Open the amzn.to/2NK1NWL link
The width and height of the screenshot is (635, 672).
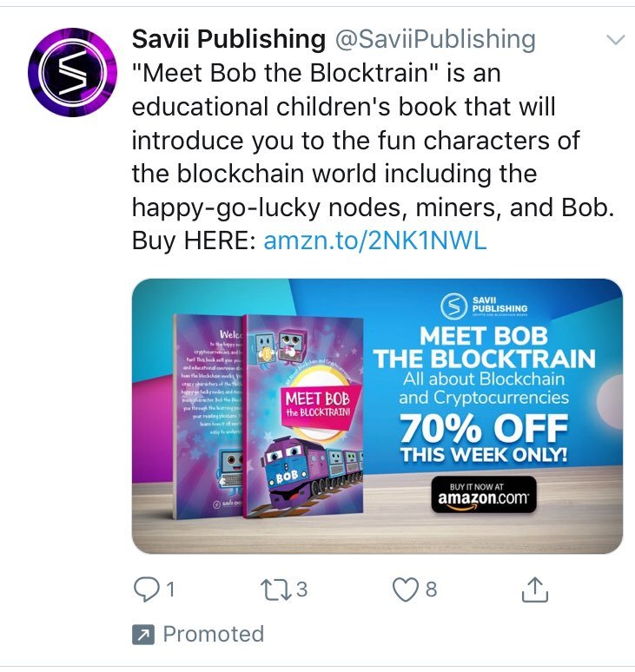tap(374, 240)
